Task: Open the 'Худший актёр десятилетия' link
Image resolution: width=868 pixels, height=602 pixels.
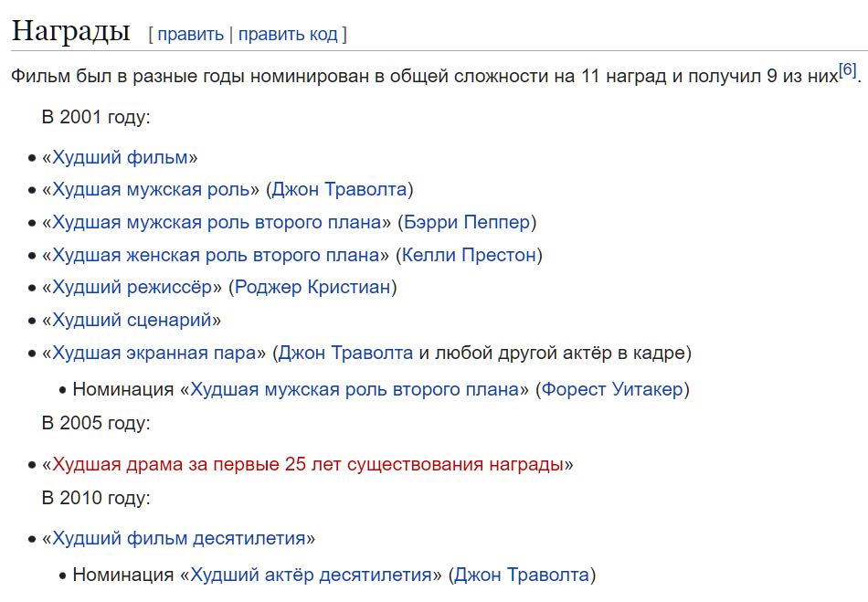Action: click(311, 575)
